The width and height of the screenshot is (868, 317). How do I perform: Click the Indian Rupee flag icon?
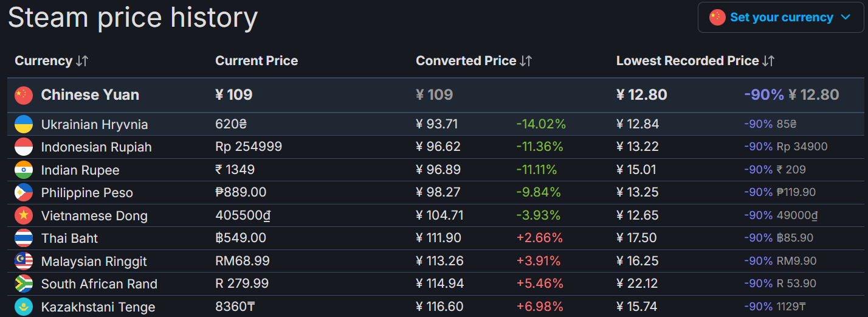pyautogui.click(x=24, y=170)
